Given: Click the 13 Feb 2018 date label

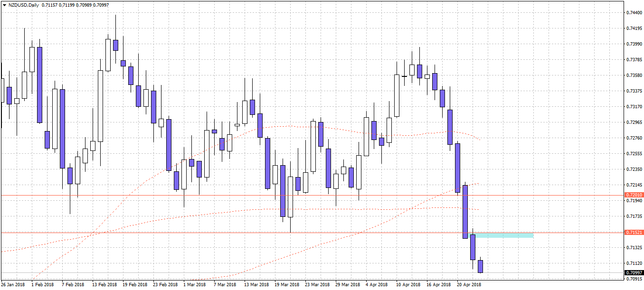Looking at the screenshot, I should (x=104, y=285).
